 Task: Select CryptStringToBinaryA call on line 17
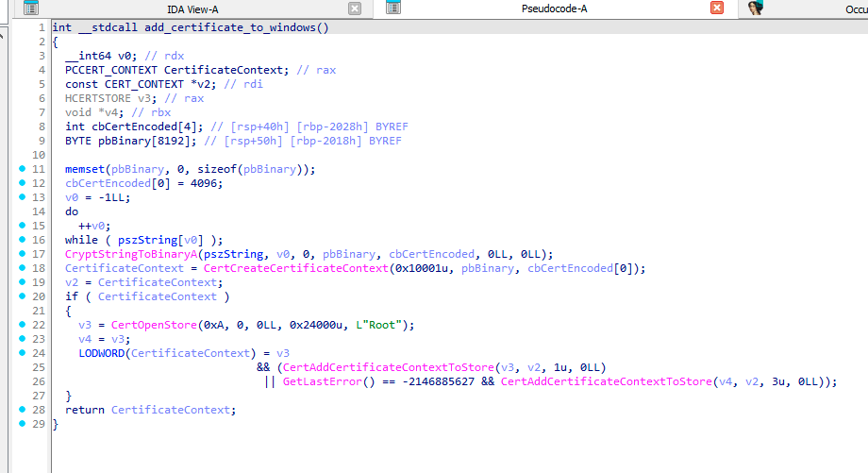[130, 254]
